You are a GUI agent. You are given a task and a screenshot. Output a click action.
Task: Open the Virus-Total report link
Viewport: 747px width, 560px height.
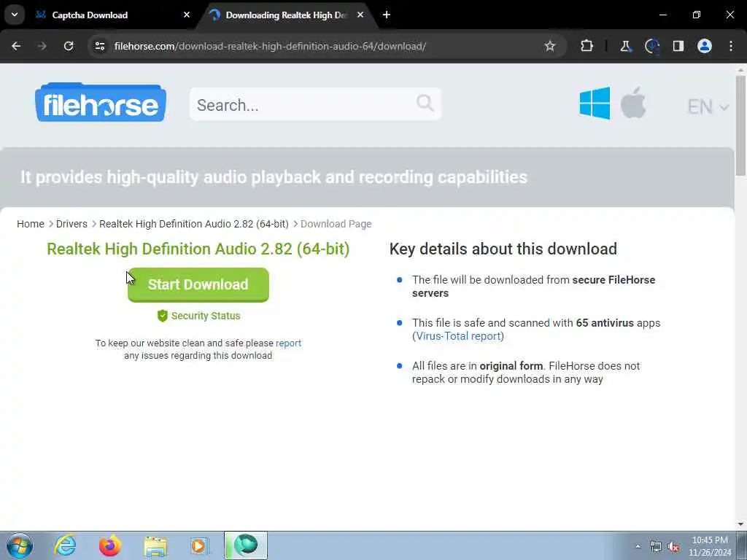[x=458, y=335]
